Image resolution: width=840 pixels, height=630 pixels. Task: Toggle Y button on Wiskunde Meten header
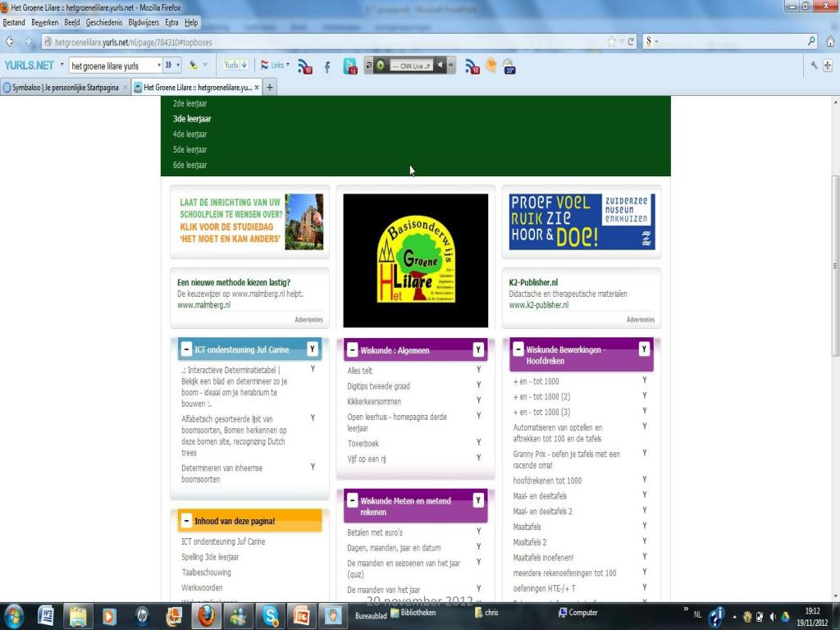tap(478, 500)
